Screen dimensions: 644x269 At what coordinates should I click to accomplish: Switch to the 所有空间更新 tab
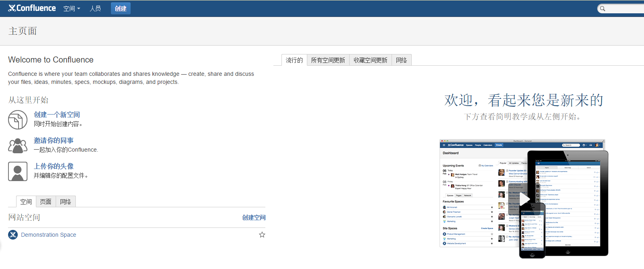click(x=328, y=60)
